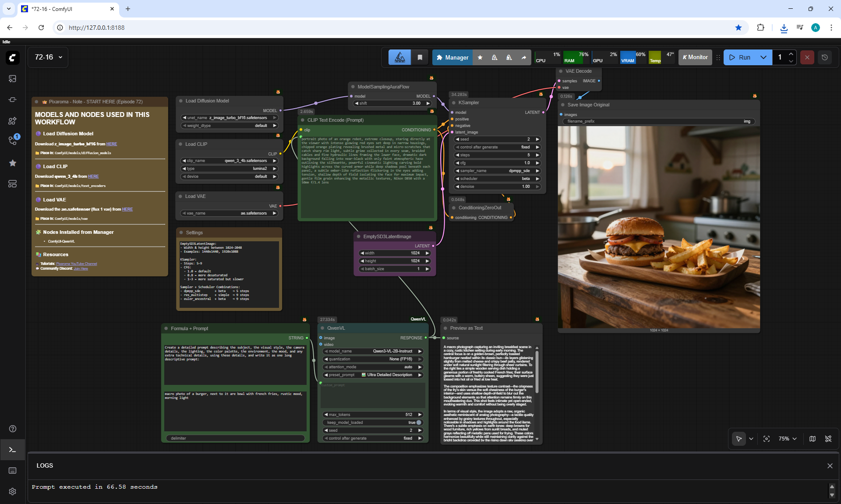
Task: Toggle link visibility icon bottom right
Action: [828, 439]
